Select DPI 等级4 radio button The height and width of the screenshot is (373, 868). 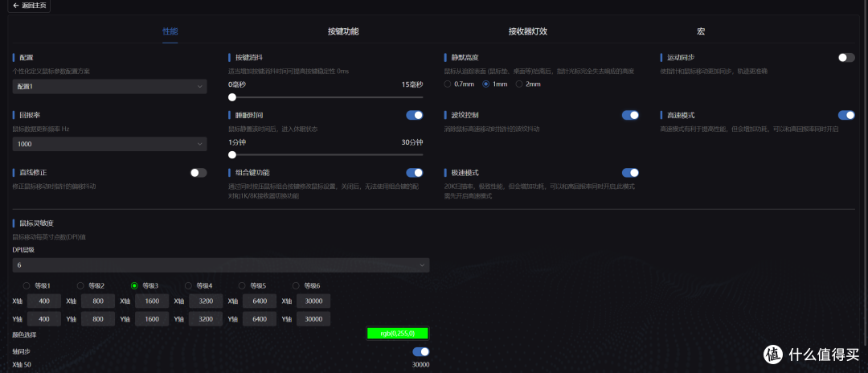(188, 285)
